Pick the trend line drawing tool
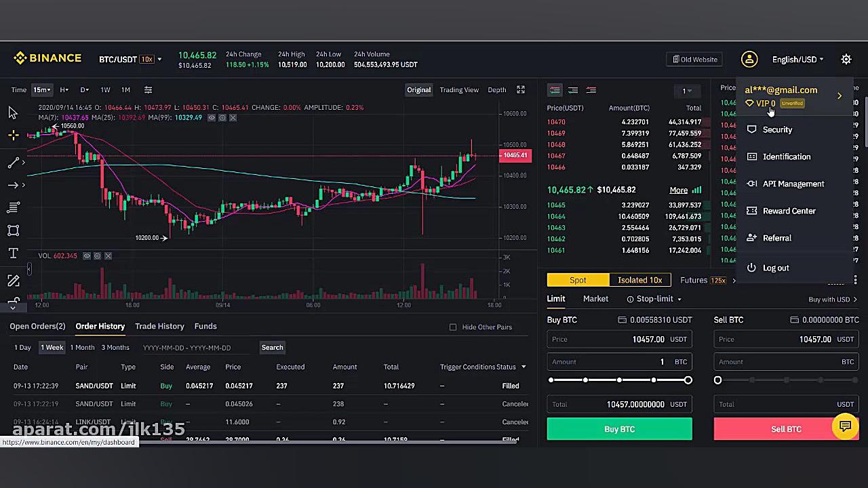 13,163
